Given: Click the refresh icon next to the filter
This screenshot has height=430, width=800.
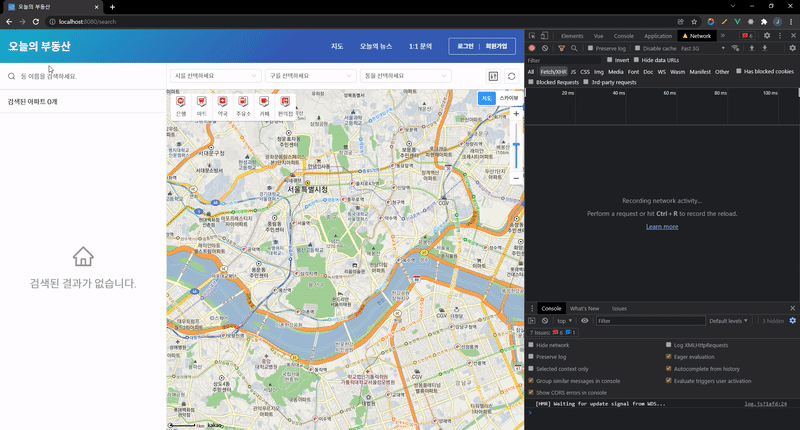Looking at the screenshot, I should click(x=511, y=76).
